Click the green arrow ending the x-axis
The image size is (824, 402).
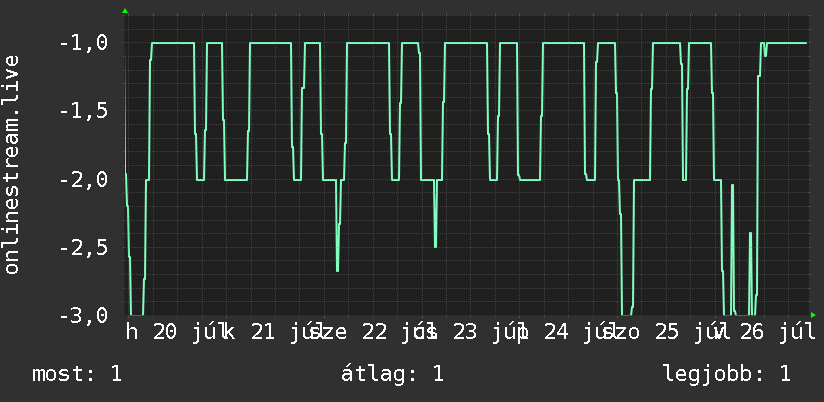coord(813,315)
